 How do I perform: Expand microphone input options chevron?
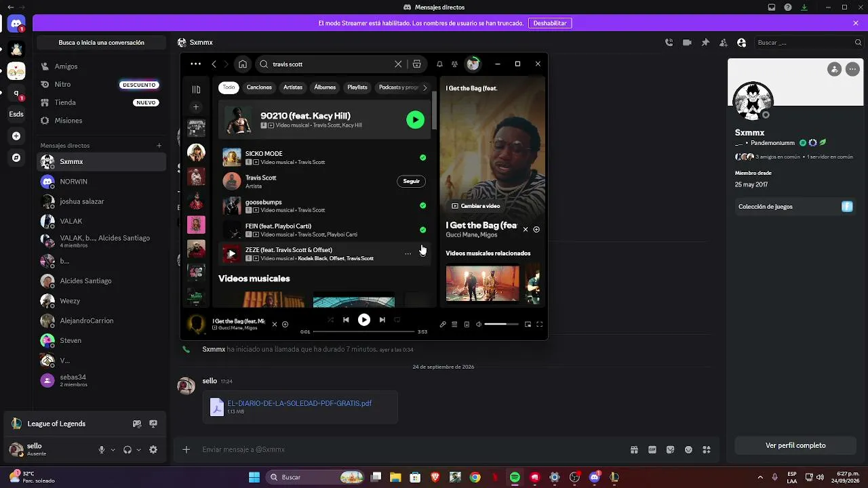point(113,449)
